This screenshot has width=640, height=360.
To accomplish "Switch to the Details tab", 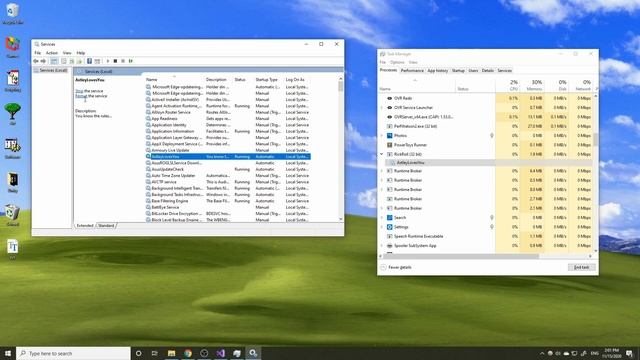I will (488, 71).
